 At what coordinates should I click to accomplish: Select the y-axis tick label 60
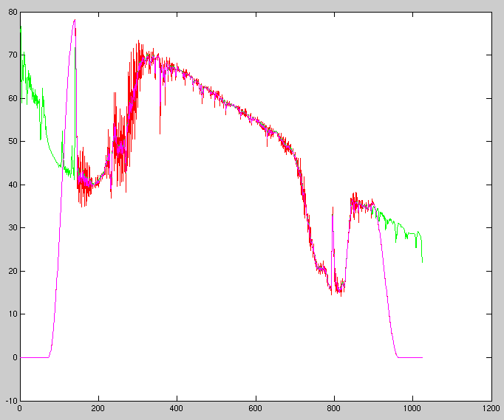tap(13, 98)
